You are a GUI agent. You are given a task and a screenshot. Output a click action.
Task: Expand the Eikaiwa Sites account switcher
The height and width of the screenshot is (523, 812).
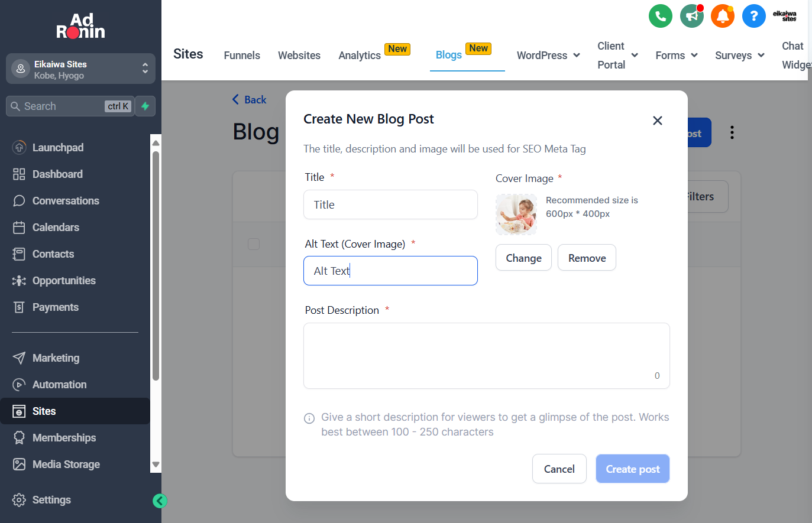pyautogui.click(x=80, y=69)
